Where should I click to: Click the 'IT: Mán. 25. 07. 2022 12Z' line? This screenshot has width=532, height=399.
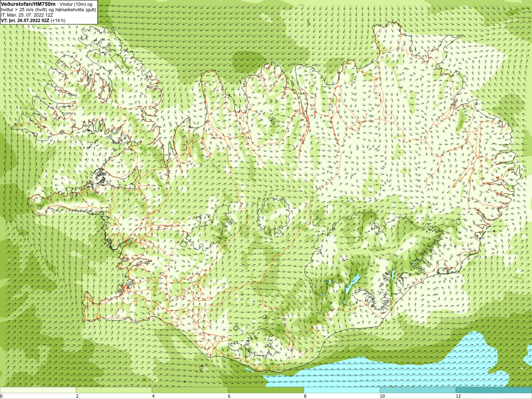point(27,15)
